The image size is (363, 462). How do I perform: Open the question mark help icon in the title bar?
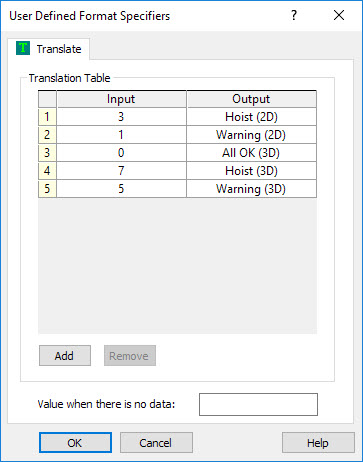(294, 15)
